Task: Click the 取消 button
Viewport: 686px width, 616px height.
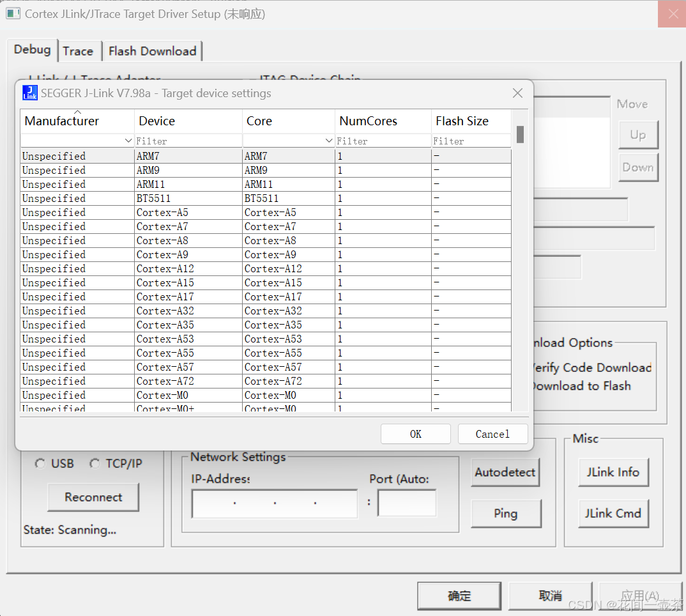Action: [551, 596]
